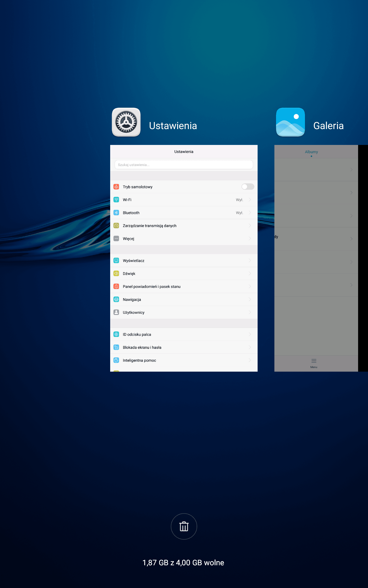Click the ID odcisku palca fingerprint icon
This screenshot has width=368, height=588.
pyautogui.click(x=116, y=334)
